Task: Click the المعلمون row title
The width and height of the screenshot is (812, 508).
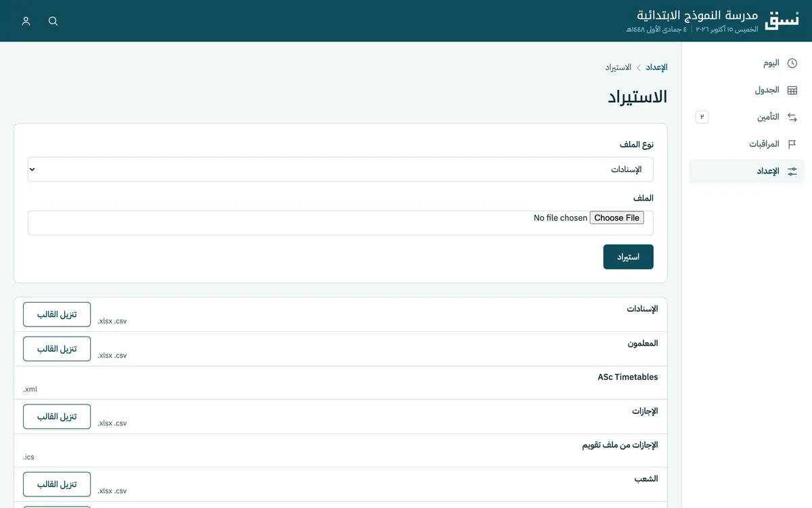Action: coord(643,343)
